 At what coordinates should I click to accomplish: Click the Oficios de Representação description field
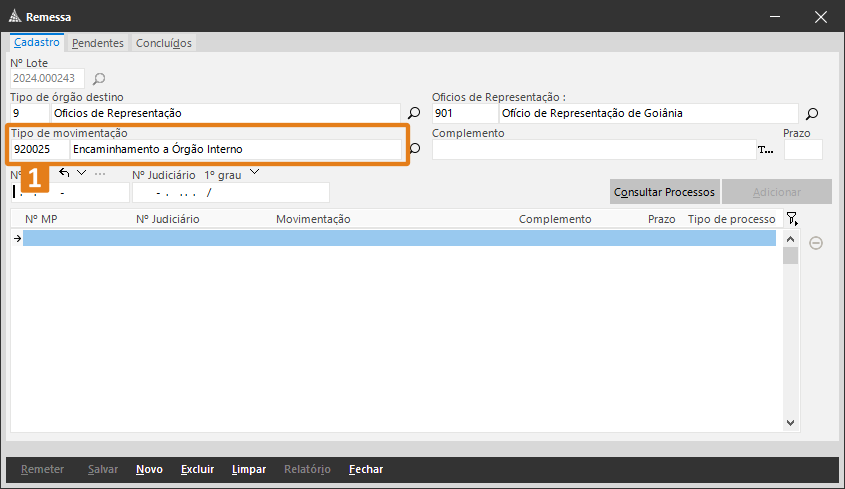coord(226,113)
